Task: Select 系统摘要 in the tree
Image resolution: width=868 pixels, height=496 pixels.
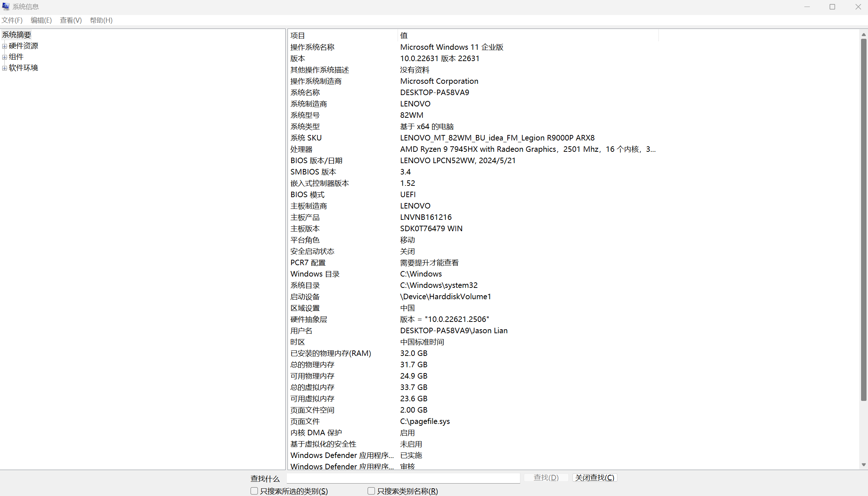Action: click(x=16, y=35)
